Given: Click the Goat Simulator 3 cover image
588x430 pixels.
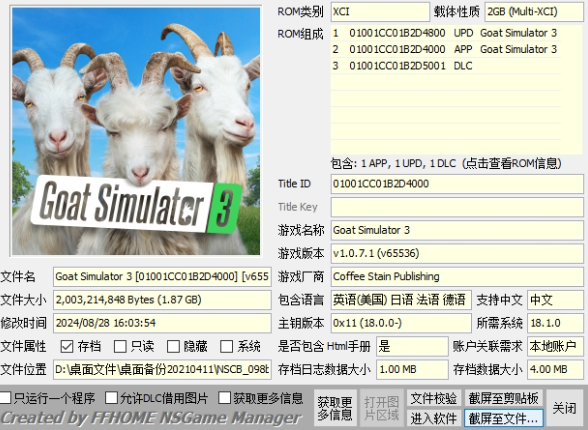Looking at the screenshot, I should point(136,131).
